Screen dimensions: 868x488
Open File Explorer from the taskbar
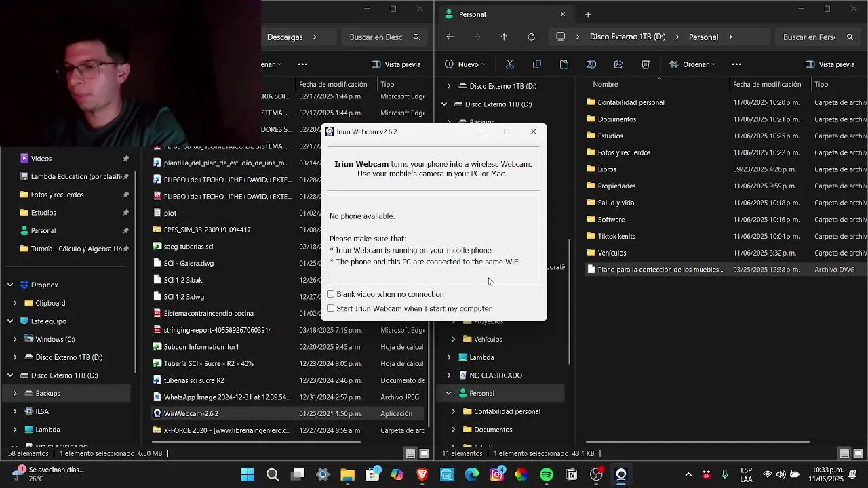click(347, 474)
